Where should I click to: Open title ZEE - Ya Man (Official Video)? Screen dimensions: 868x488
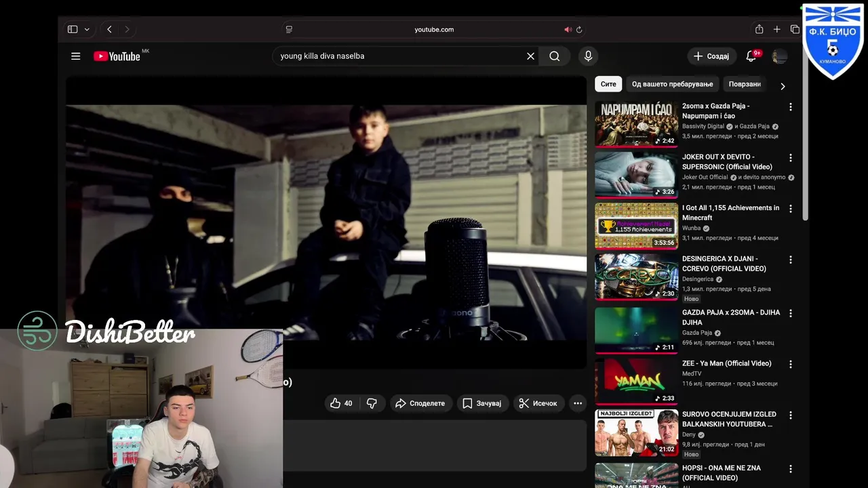click(726, 363)
